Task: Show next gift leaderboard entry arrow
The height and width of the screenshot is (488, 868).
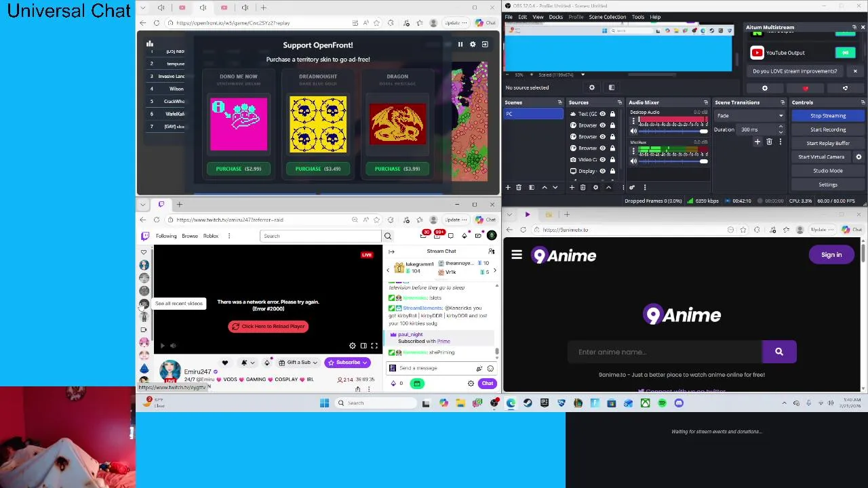Action: (494, 270)
